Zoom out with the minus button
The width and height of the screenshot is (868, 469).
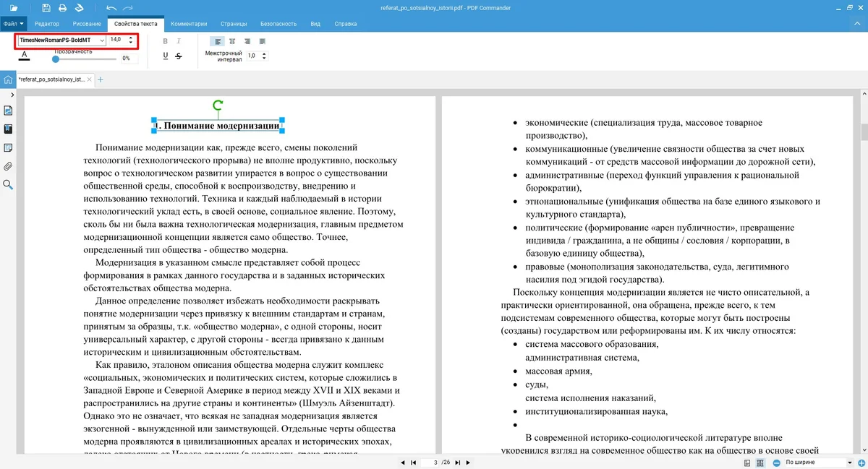coord(777,462)
